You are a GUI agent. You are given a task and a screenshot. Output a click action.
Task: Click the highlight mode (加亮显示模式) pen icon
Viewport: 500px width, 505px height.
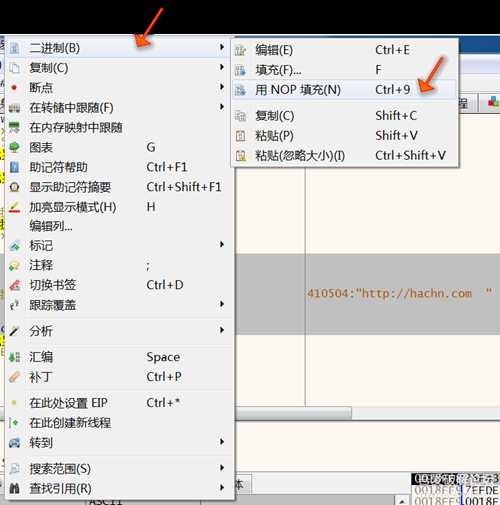pos(14,207)
